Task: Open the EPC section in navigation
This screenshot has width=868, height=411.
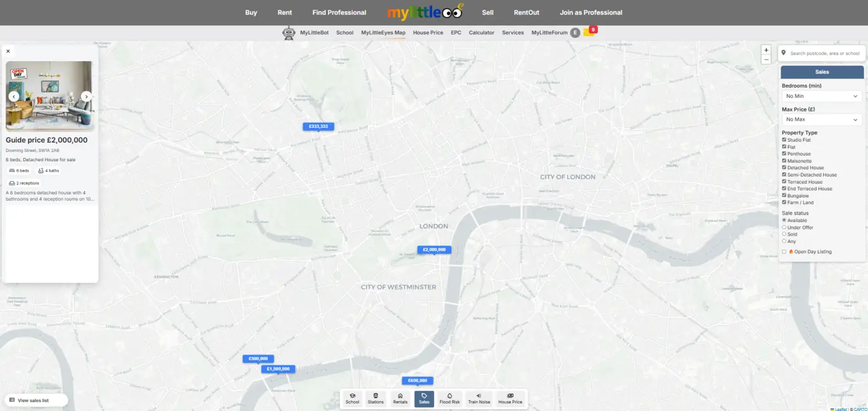Action: click(x=456, y=32)
